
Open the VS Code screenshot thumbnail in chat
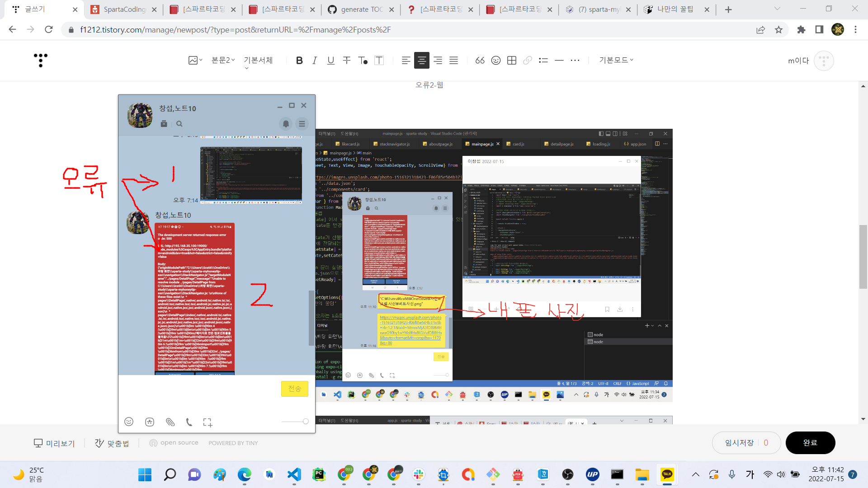coord(251,175)
